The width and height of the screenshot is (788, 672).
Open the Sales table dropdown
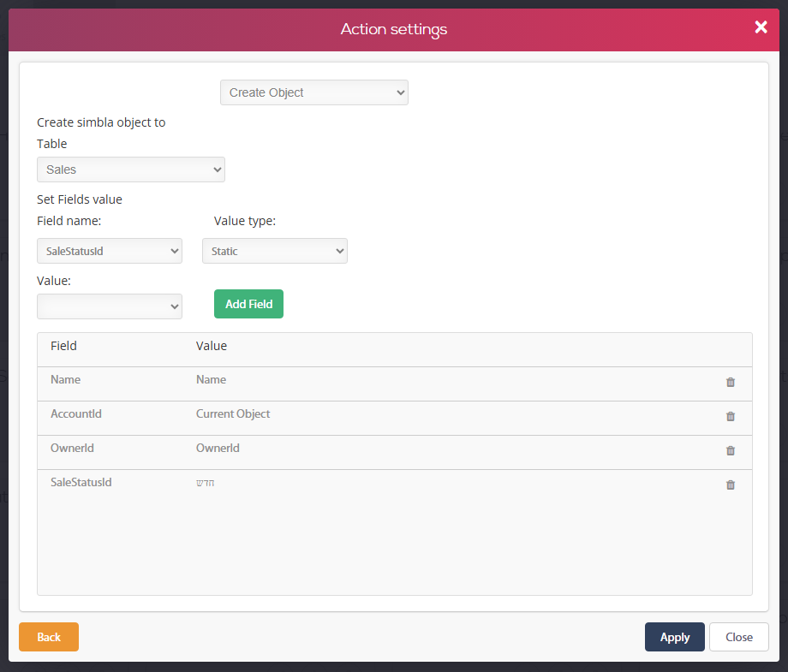coord(131,169)
